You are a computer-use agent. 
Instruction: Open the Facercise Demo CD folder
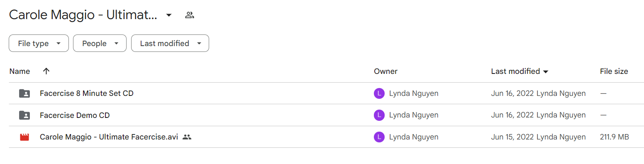pos(75,115)
